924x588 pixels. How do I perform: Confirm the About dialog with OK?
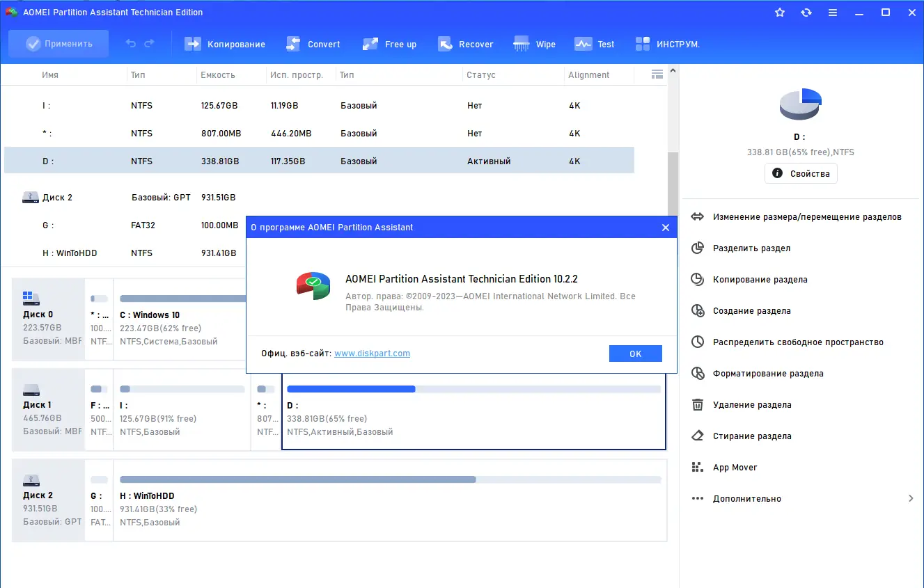pos(635,353)
